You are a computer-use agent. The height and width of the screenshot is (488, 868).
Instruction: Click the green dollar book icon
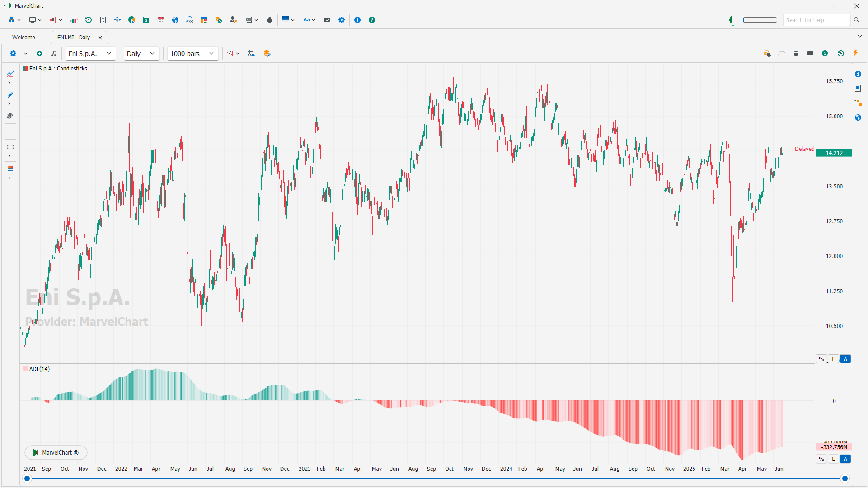146,20
